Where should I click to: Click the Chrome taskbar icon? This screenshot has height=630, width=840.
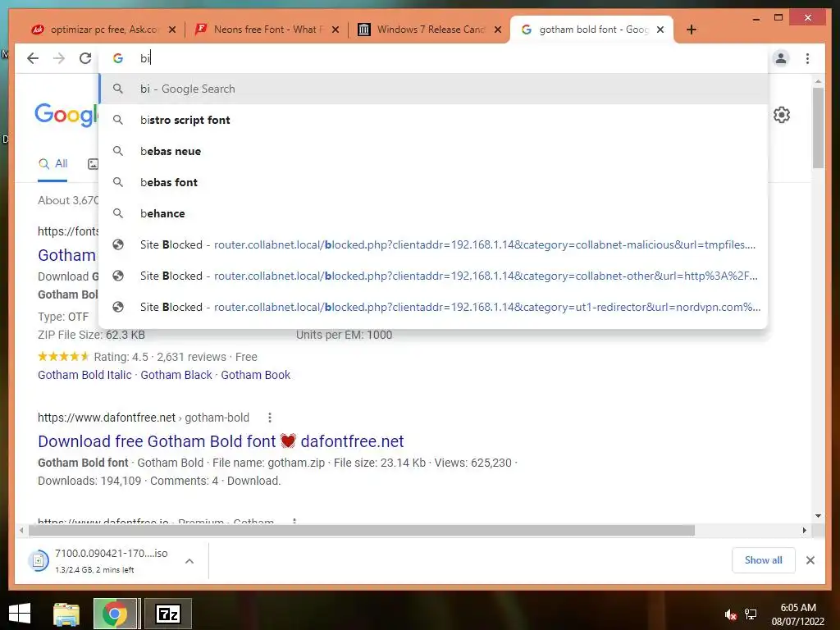tap(115, 614)
